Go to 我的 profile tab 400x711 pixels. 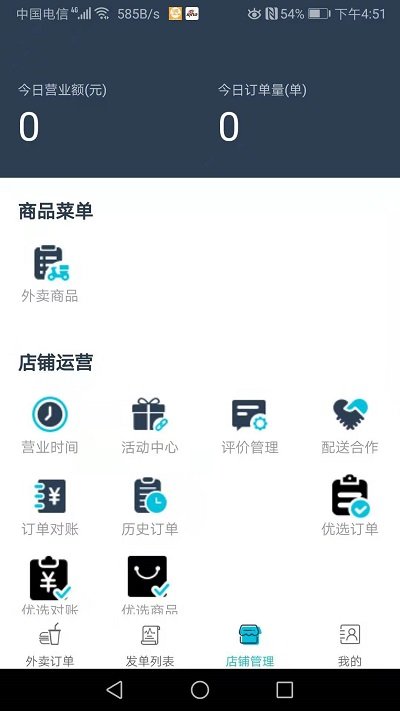click(x=350, y=645)
